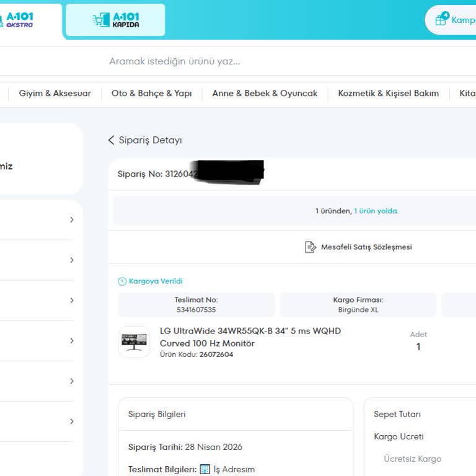Image resolution: width=476 pixels, height=476 pixels.
Task: Expand the third sidebar chevron row
Action: point(72,300)
